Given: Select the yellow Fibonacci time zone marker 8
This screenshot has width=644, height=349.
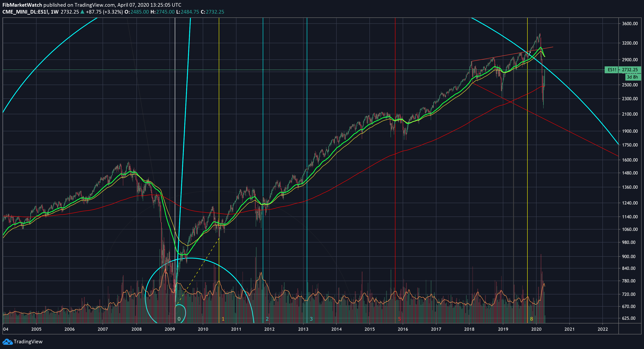Looking at the screenshot, I should (x=531, y=319).
